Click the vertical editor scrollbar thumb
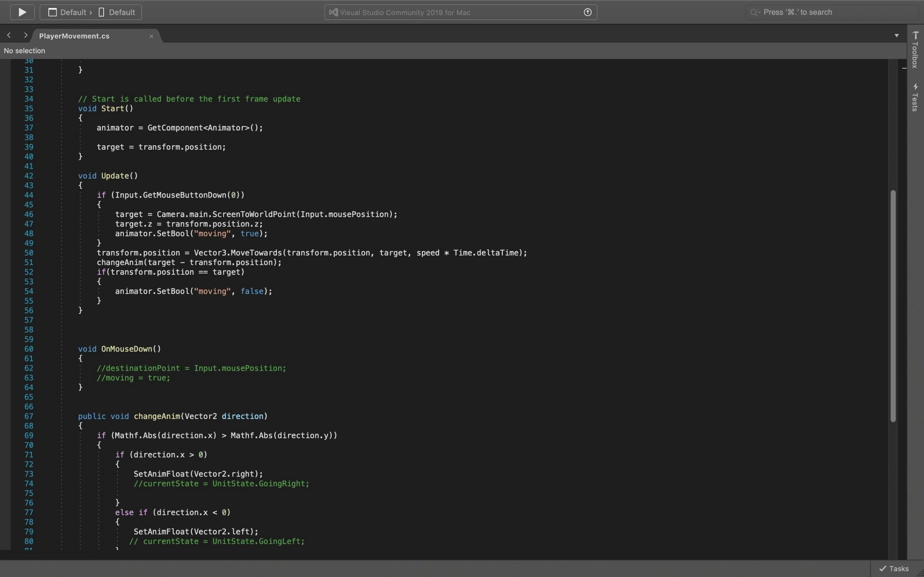The height and width of the screenshot is (577, 924). pyautogui.click(x=893, y=305)
